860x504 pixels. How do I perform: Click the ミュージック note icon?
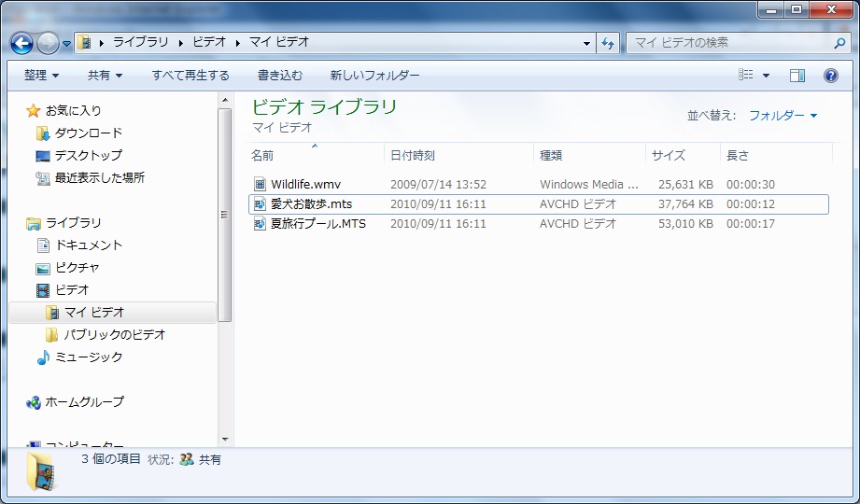pyautogui.click(x=43, y=357)
